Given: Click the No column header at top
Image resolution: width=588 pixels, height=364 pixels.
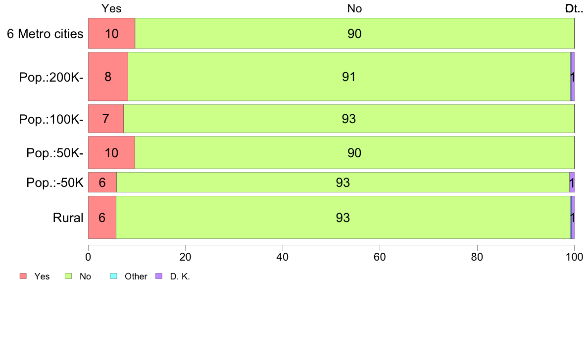Looking at the screenshot, I should (x=354, y=8).
